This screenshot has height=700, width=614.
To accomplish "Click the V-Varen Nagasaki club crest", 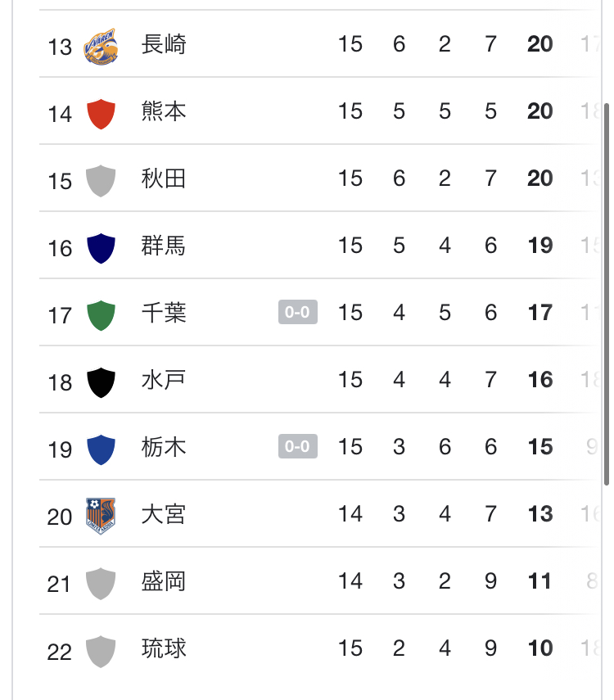I will click(x=101, y=47).
